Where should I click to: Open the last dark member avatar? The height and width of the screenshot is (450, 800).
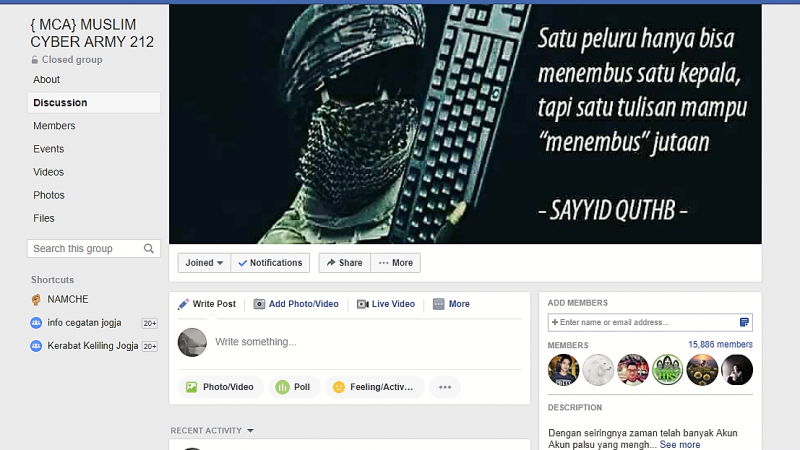(x=737, y=369)
